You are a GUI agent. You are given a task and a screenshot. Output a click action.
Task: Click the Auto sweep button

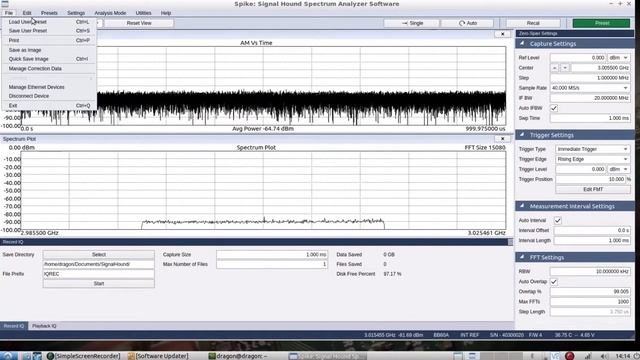[468, 23]
